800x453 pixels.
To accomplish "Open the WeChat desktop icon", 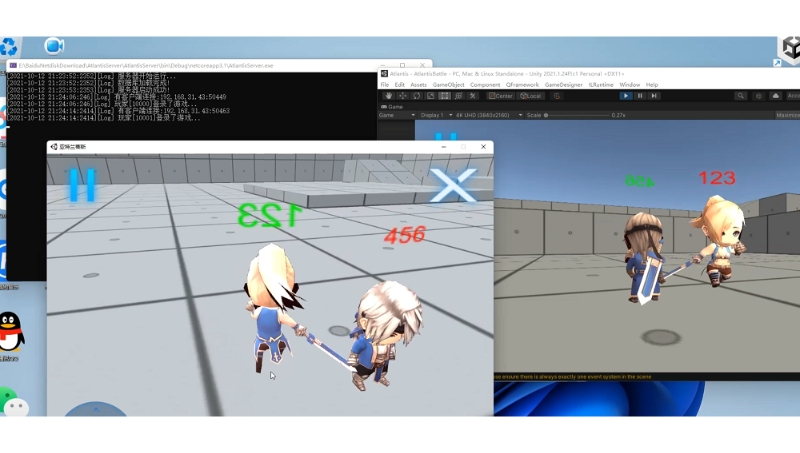I will coord(14,403).
